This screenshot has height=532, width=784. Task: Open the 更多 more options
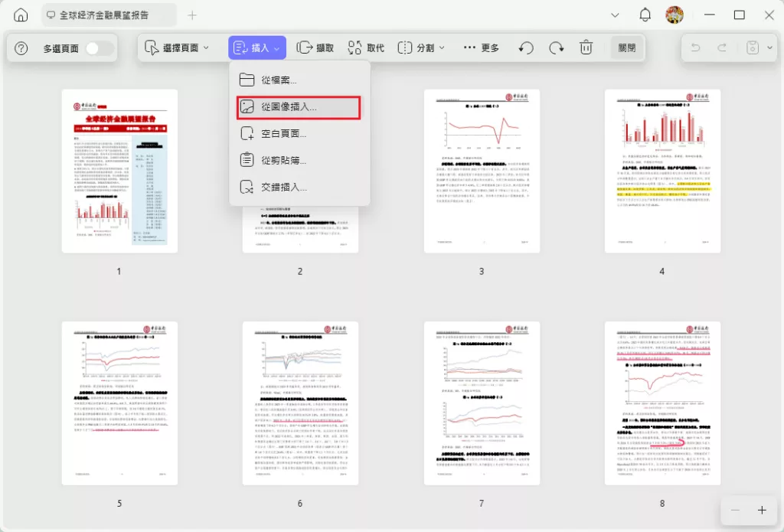coord(481,47)
